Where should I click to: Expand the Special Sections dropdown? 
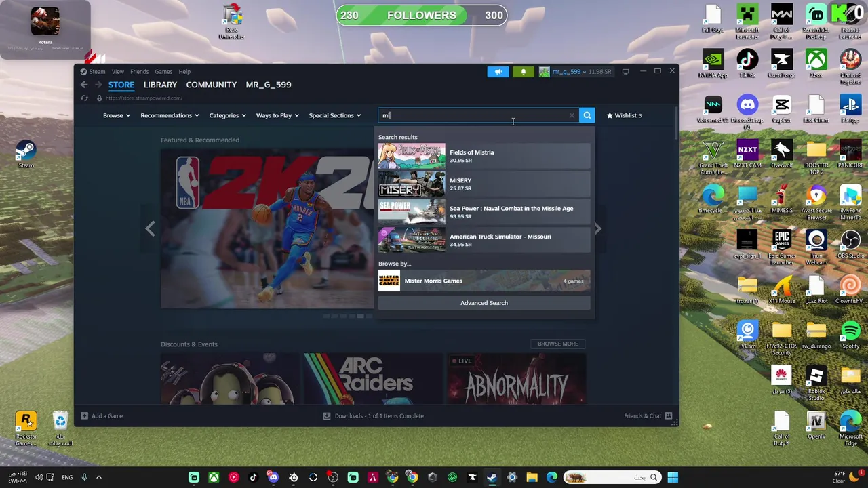point(335,115)
